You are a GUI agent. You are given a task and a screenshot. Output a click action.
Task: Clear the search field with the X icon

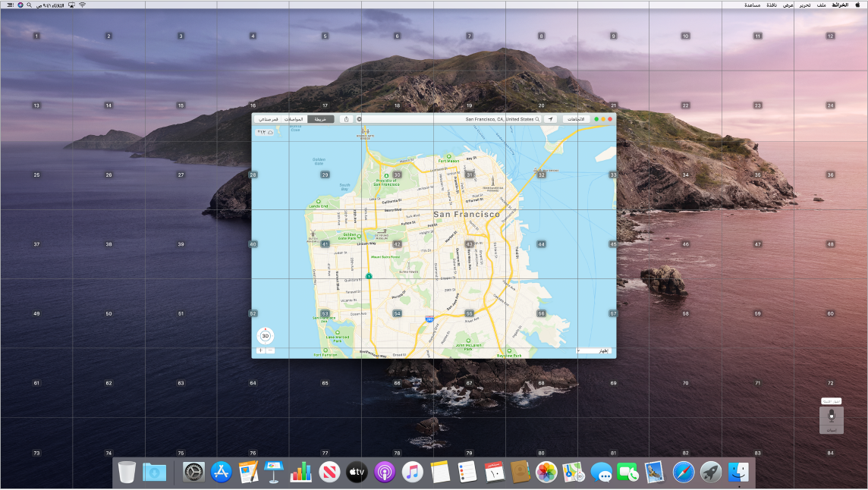coord(360,119)
